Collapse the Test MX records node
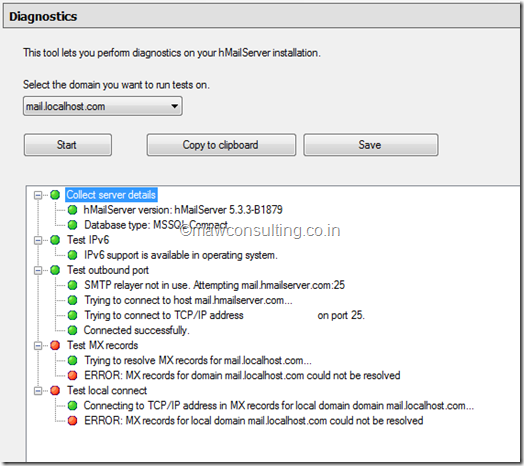Image resolution: width=524 pixels, height=466 pixels. point(38,345)
